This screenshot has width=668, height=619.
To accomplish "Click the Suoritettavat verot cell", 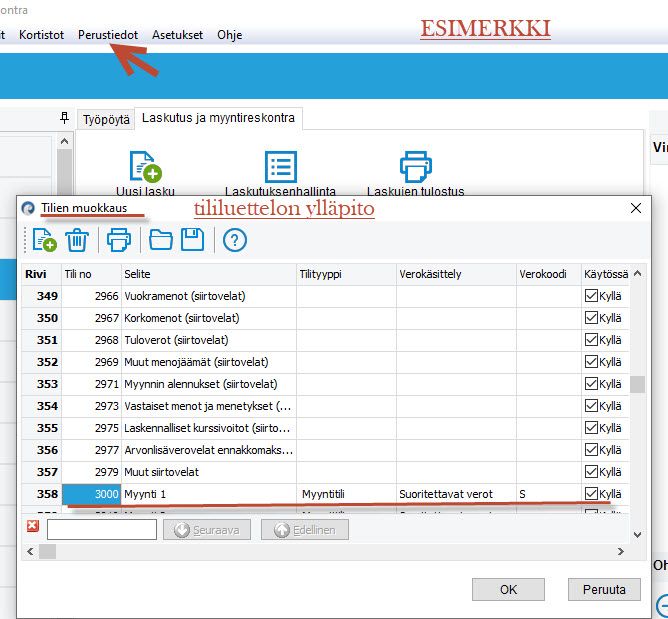I will (x=456, y=494).
